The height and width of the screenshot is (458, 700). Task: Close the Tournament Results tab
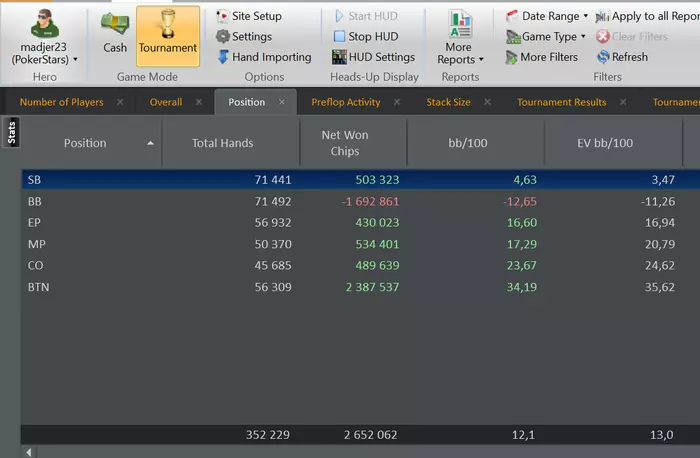[x=623, y=102]
